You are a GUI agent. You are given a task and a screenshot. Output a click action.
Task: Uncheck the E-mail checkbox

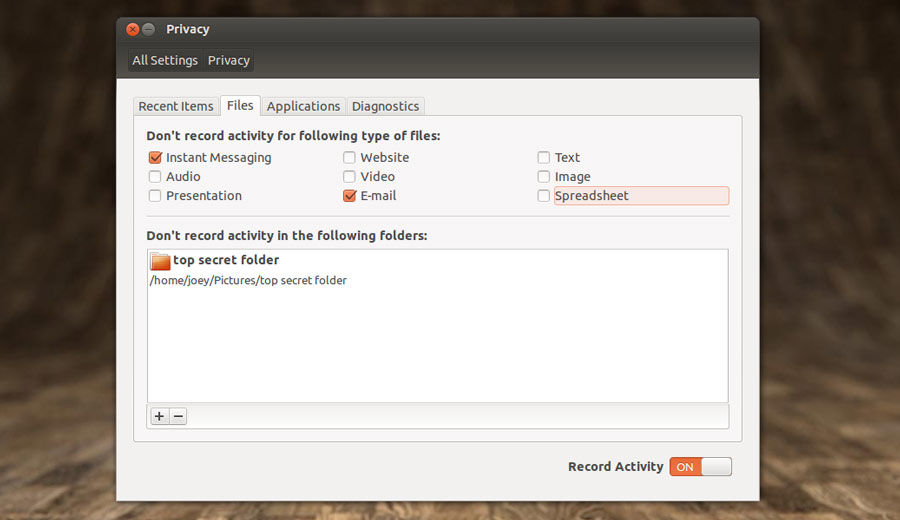pyautogui.click(x=349, y=196)
